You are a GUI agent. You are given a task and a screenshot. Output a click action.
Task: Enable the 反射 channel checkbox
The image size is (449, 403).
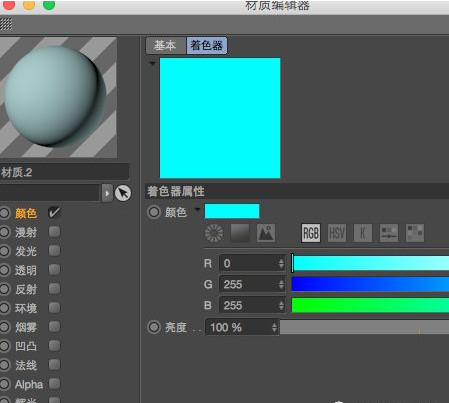(x=54, y=288)
